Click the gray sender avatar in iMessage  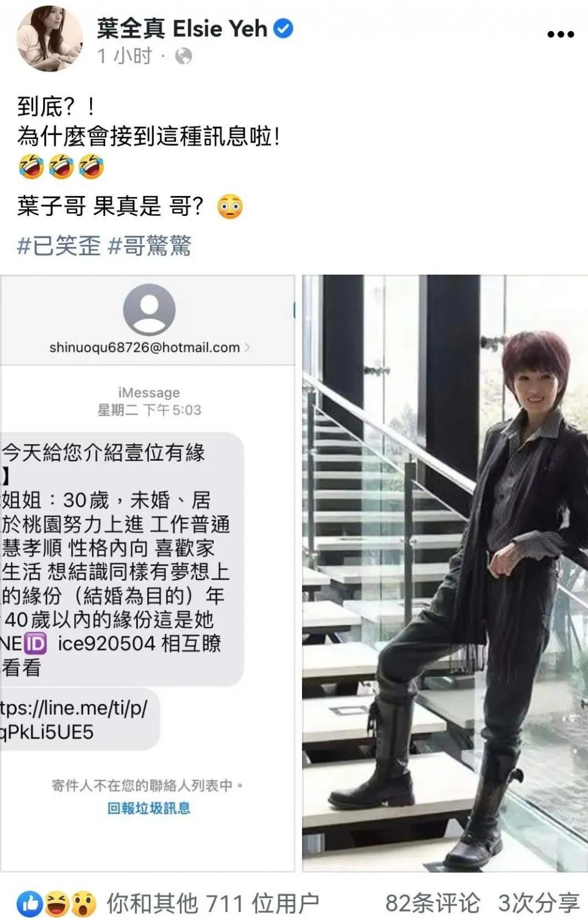[149, 310]
